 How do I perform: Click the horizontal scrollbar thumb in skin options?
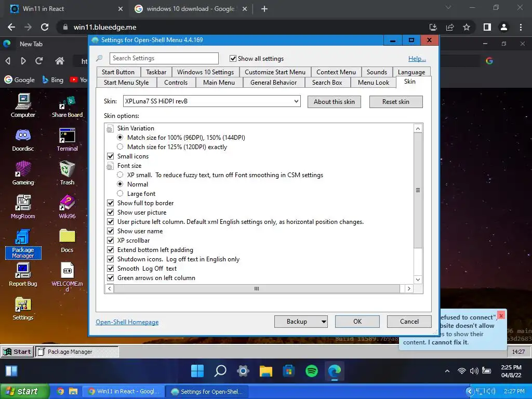tap(257, 289)
